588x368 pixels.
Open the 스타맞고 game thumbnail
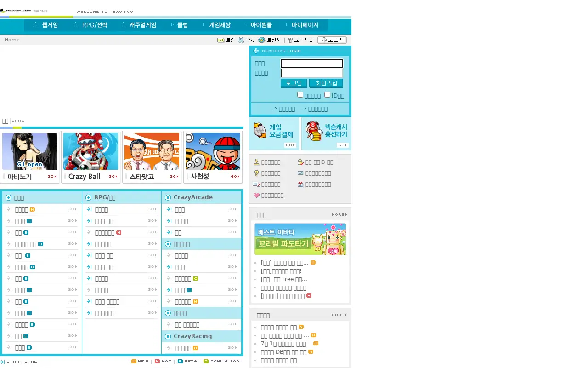pyautogui.click(x=152, y=151)
